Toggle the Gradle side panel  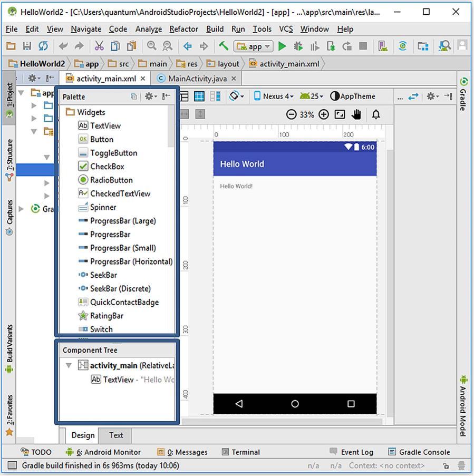[463, 94]
